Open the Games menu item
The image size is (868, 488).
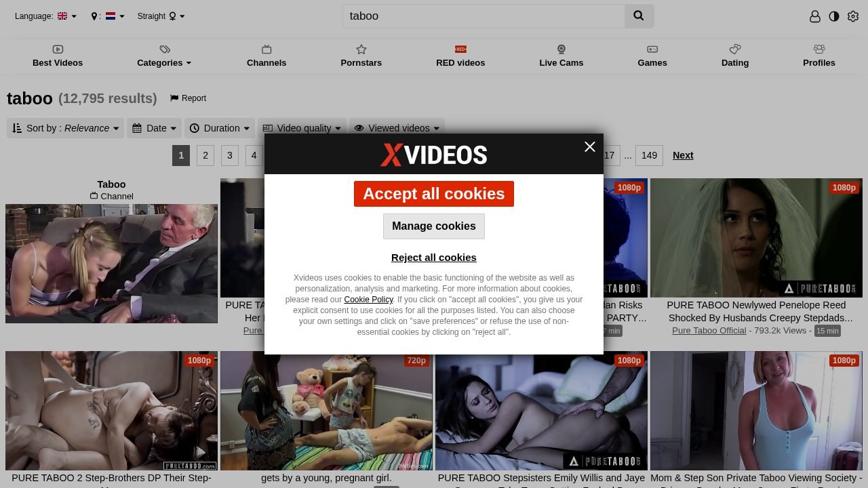(652, 56)
